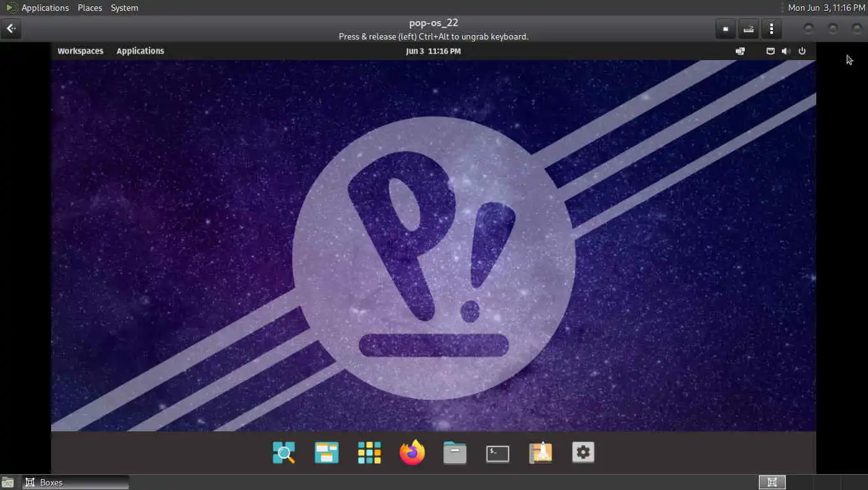
Task: Open Pop!_Shop rocket icon in the dock
Action: tap(541, 453)
